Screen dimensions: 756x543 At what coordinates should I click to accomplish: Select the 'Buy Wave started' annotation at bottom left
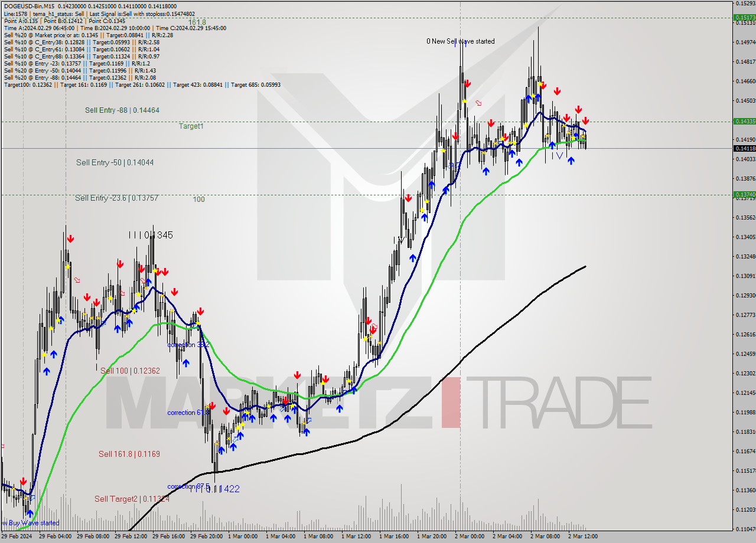[31, 523]
